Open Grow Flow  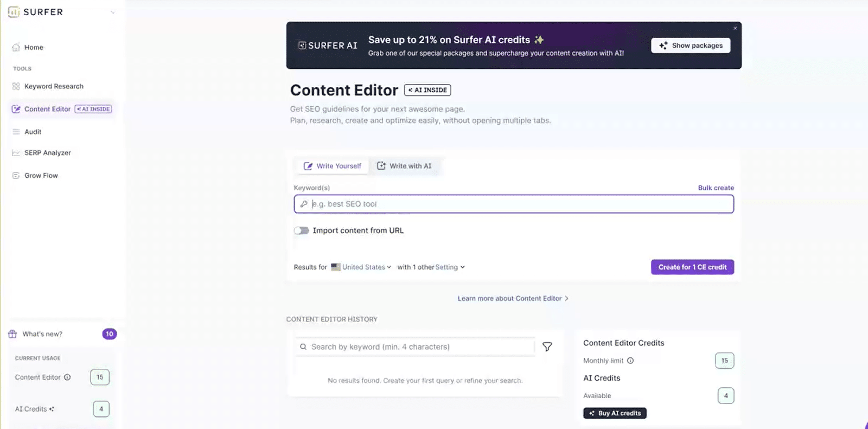click(x=41, y=176)
